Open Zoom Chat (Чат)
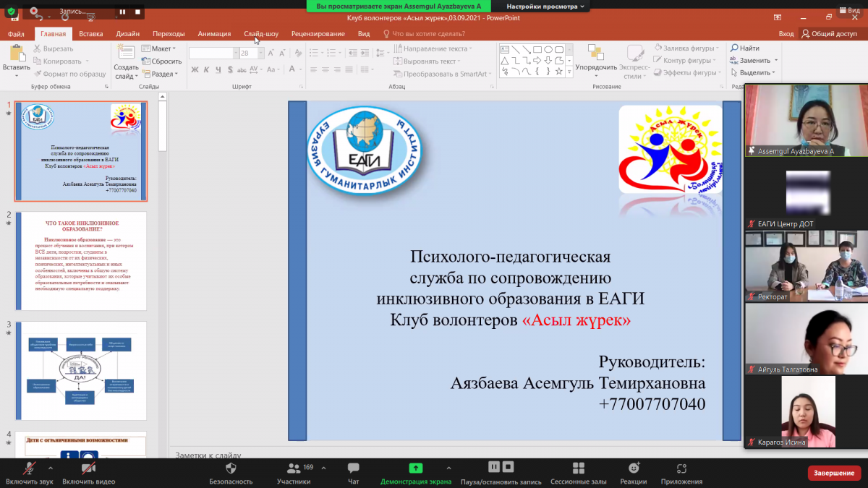This screenshot has width=868, height=488. point(353,474)
